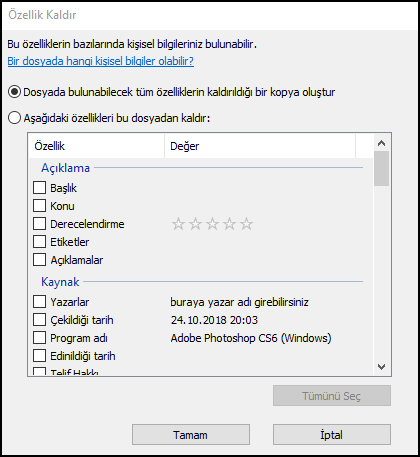Image resolution: width=420 pixels, height=457 pixels.
Task: Select the create-a-copy radio option
Action: pos(15,92)
